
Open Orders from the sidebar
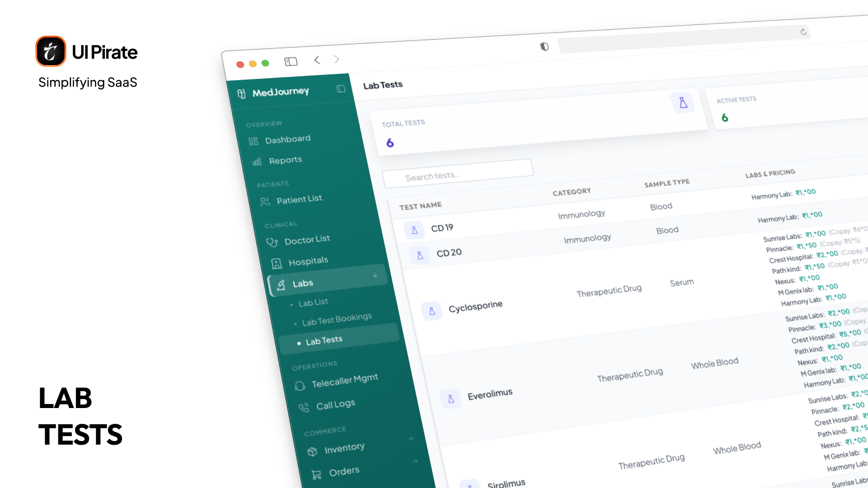[x=344, y=471]
